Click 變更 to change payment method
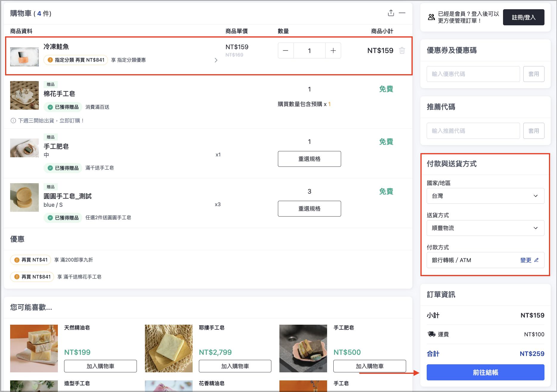Image resolution: width=557 pixels, height=392 pixels. point(529,260)
